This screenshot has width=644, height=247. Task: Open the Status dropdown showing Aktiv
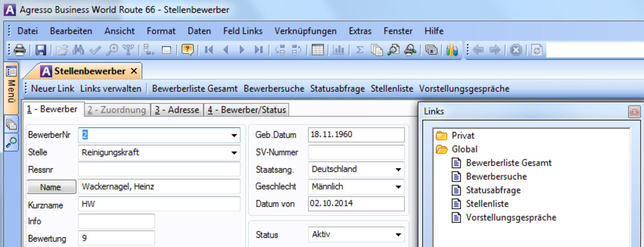point(398,235)
